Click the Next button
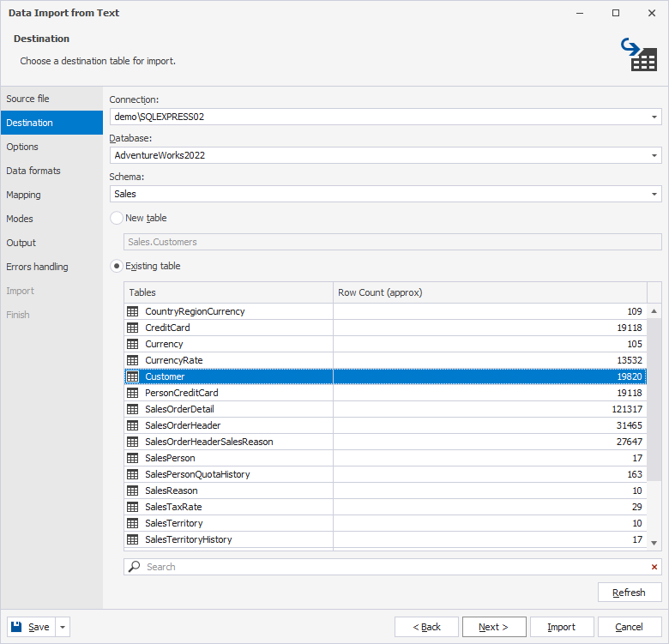Image resolution: width=669 pixels, height=644 pixels. [x=494, y=627]
